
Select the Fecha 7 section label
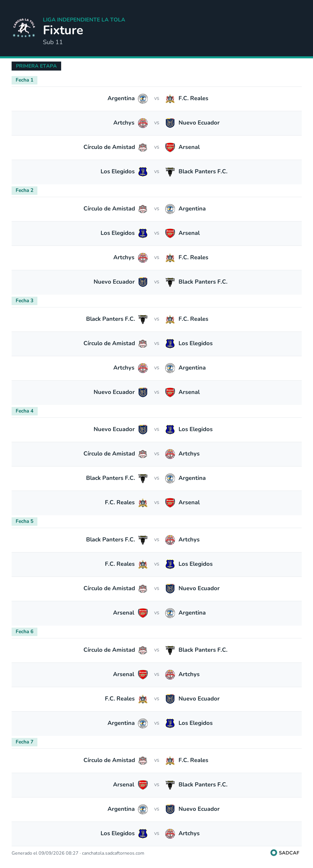pos(25,742)
